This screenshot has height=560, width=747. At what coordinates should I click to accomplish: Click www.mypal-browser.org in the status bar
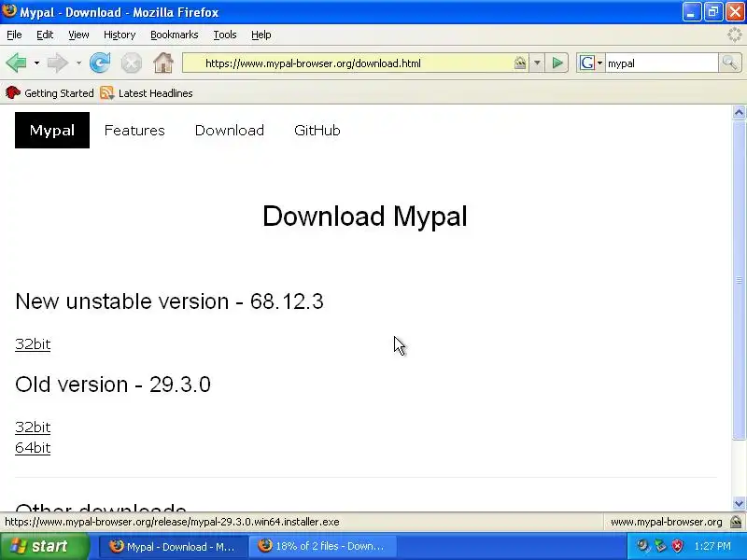point(666,522)
